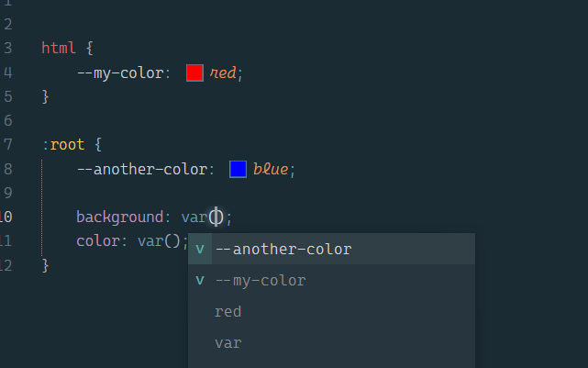This screenshot has height=368, width=588.
Task: Click the variable icon beside --my-color suggestion
Action: [200, 280]
